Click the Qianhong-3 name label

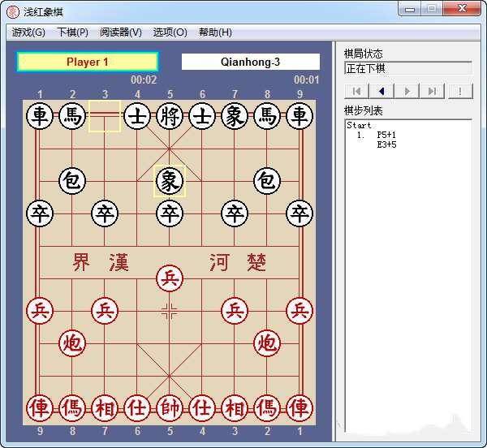pos(250,62)
